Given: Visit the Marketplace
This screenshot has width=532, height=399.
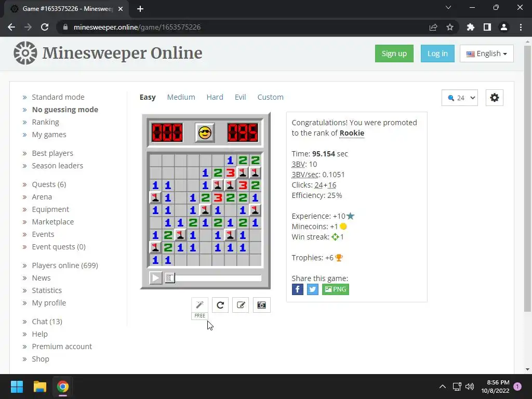Looking at the screenshot, I should click(53, 222).
